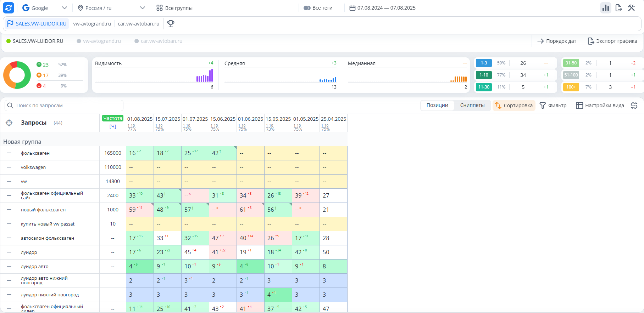Click the dash icon for луидор авто нижний новгород
This screenshot has width=644, height=313.
pos(9,280)
